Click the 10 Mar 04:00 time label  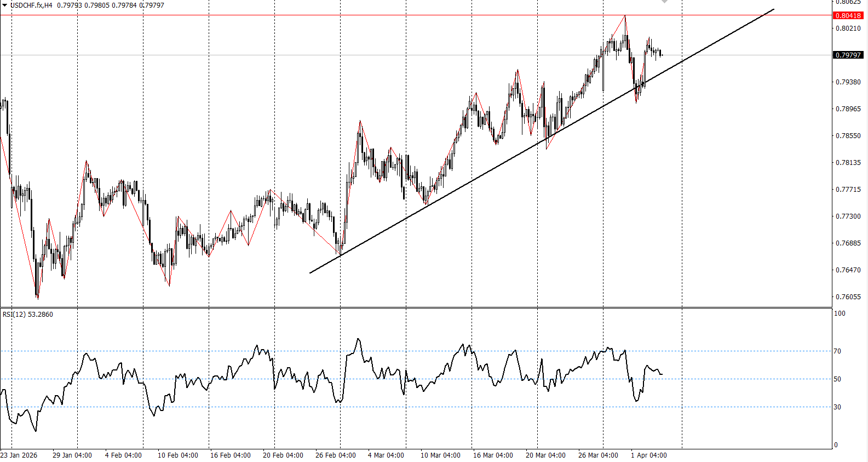click(440, 455)
